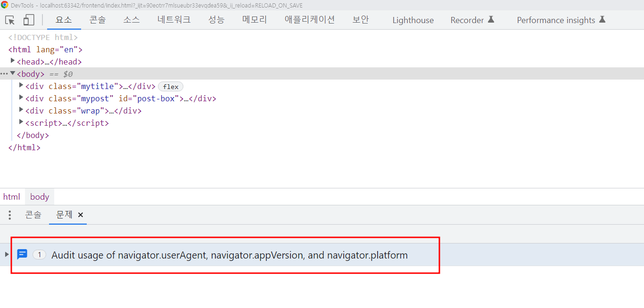Expand the script element
The width and height of the screenshot is (644, 308).
pos(21,122)
